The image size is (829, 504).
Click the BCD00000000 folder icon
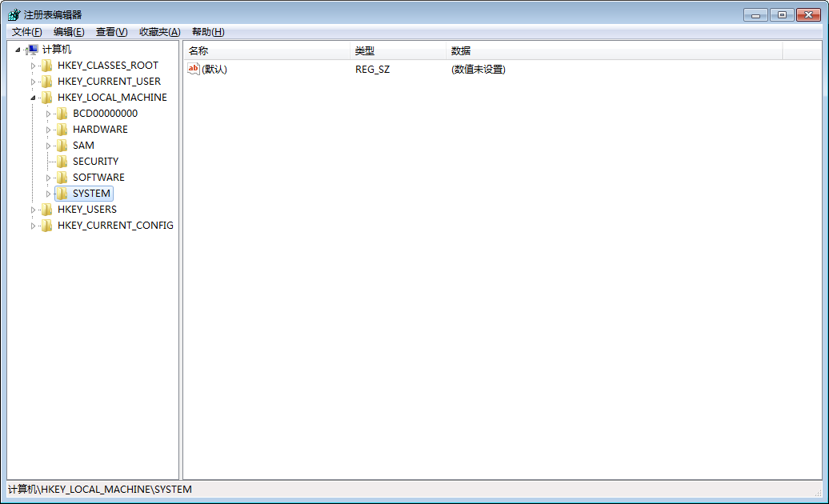click(x=62, y=114)
